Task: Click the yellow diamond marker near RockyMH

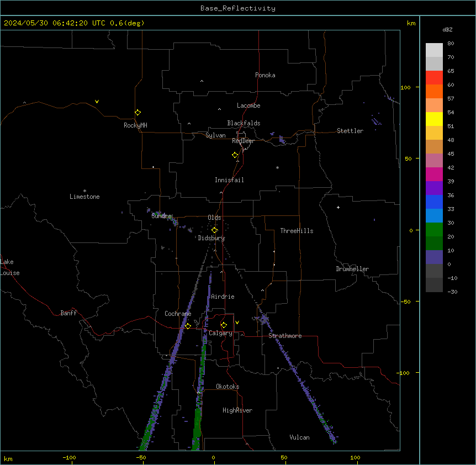Action: [x=138, y=113]
